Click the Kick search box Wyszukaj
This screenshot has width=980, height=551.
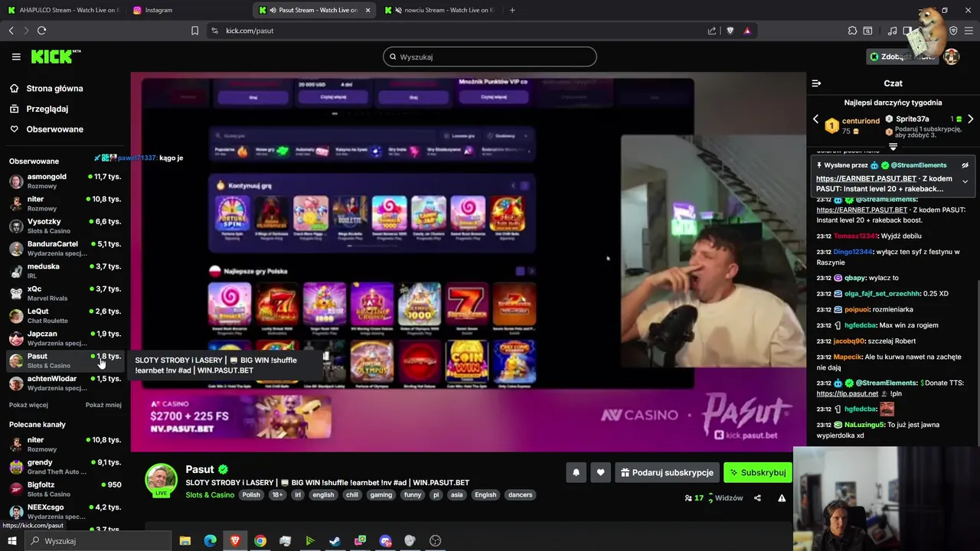click(x=490, y=57)
